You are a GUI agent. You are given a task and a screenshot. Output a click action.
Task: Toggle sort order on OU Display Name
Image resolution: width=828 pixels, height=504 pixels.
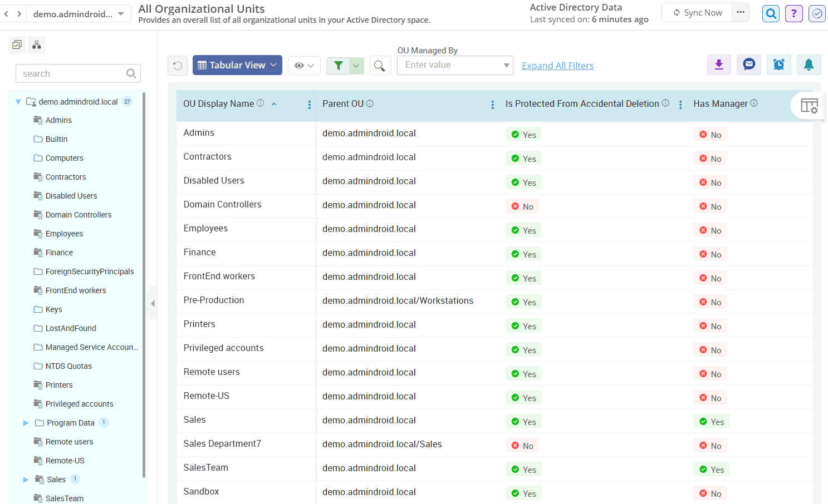point(273,103)
